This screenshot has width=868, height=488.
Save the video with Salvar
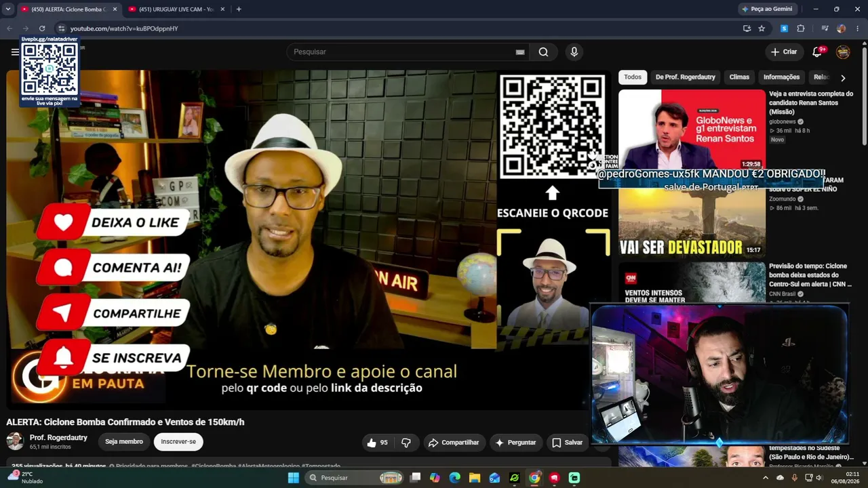(567, 443)
